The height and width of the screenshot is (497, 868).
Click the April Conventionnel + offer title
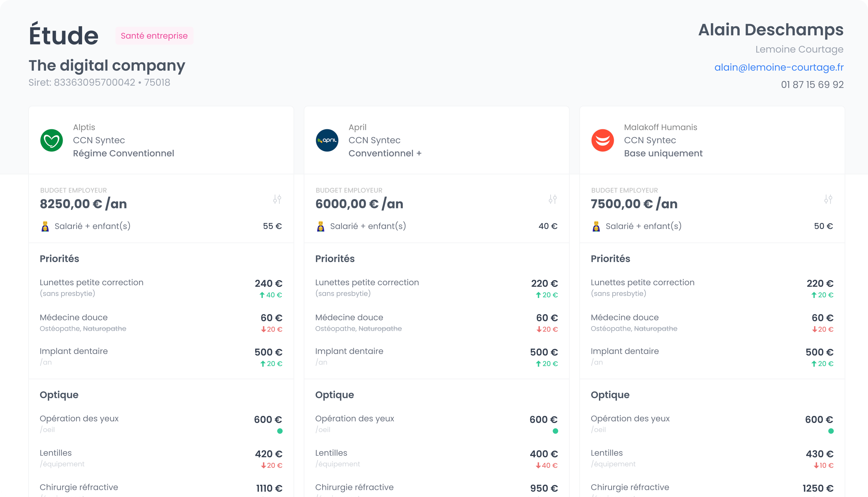coord(385,153)
